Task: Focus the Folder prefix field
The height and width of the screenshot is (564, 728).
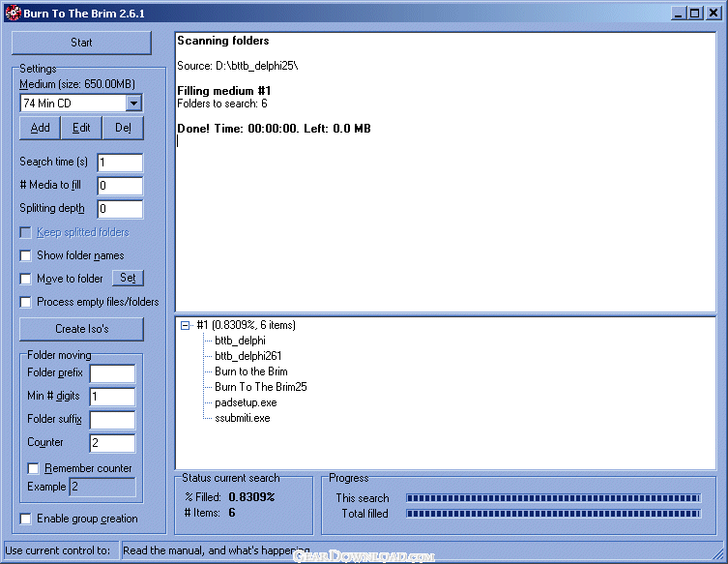Action: pyautogui.click(x=112, y=373)
